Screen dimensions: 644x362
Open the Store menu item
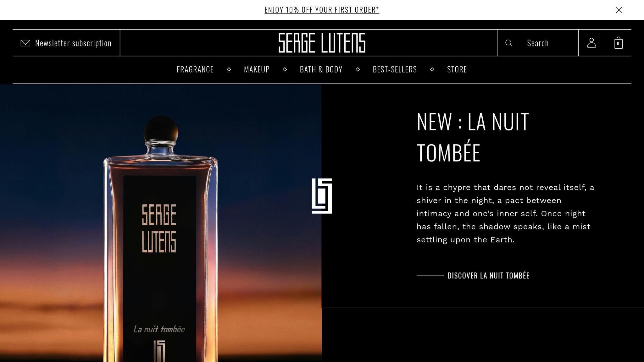457,69
